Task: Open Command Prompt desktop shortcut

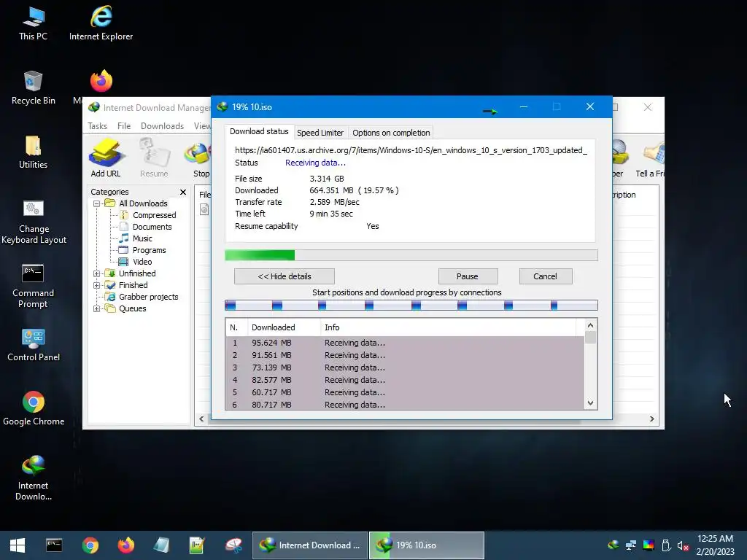Action: pos(33,286)
